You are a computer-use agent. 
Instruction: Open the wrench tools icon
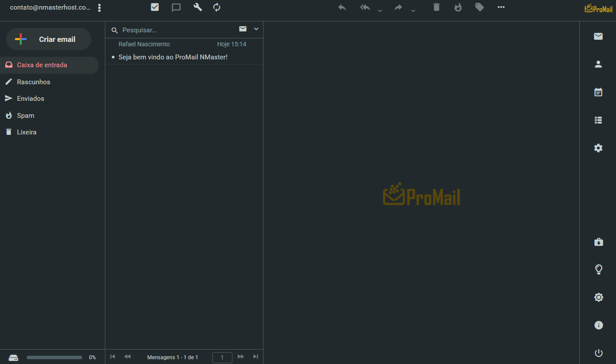tap(197, 7)
